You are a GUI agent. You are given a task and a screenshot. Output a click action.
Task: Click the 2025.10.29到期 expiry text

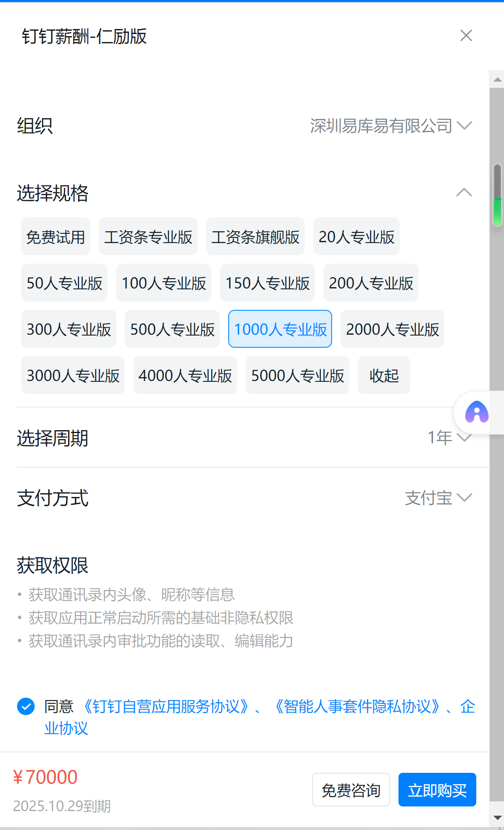62,806
